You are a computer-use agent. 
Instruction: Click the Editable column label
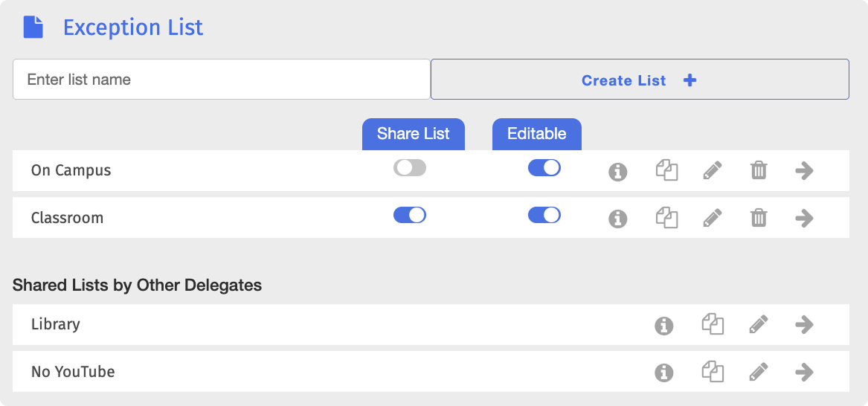(537, 134)
